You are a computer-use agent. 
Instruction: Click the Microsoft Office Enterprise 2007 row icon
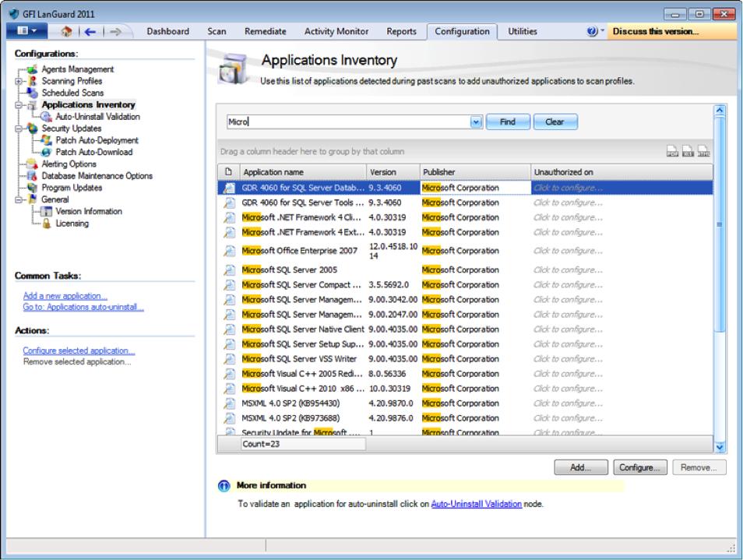coord(229,251)
